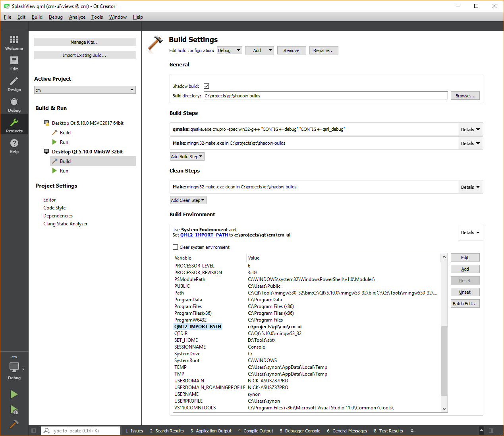Start debugging with Run-Debug icon
The height and width of the screenshot is (436, 504).
pos(14,409)
